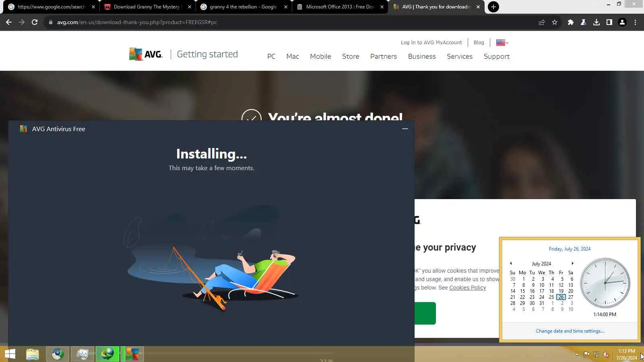
Task: Open the Mac menu on AVG site
Action: [293, 56]
